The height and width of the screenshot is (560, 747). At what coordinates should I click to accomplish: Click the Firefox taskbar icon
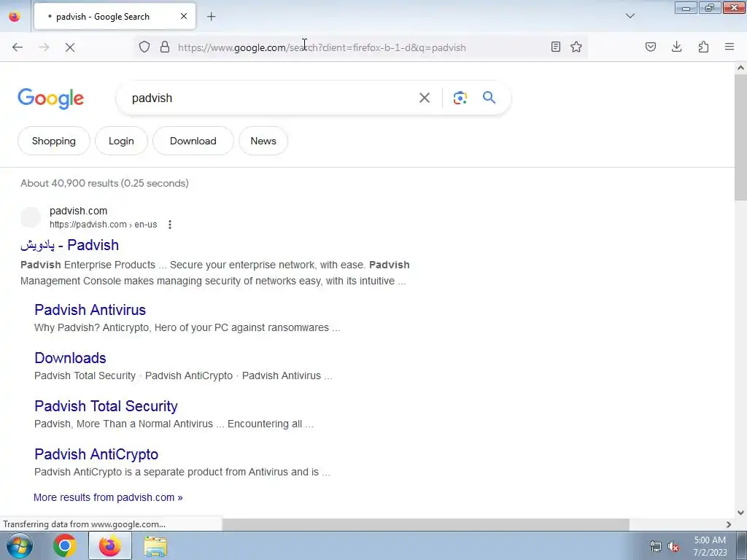[110, 545]
